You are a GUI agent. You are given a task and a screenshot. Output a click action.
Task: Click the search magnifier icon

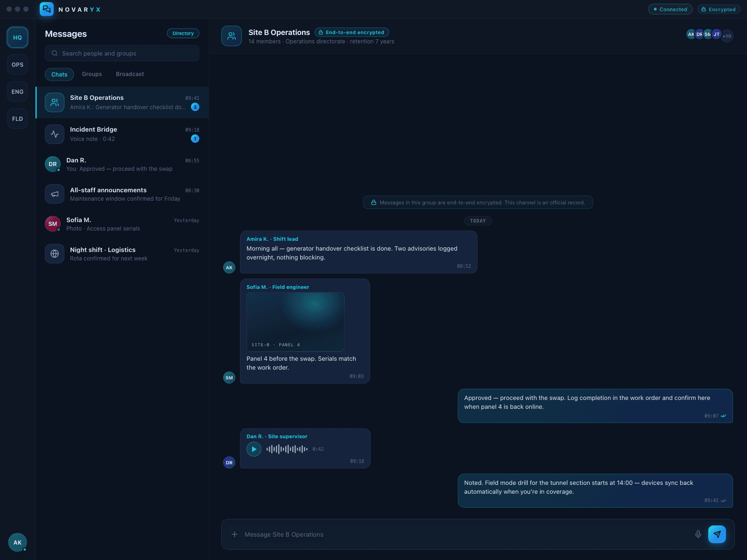(x=55, y=53)
